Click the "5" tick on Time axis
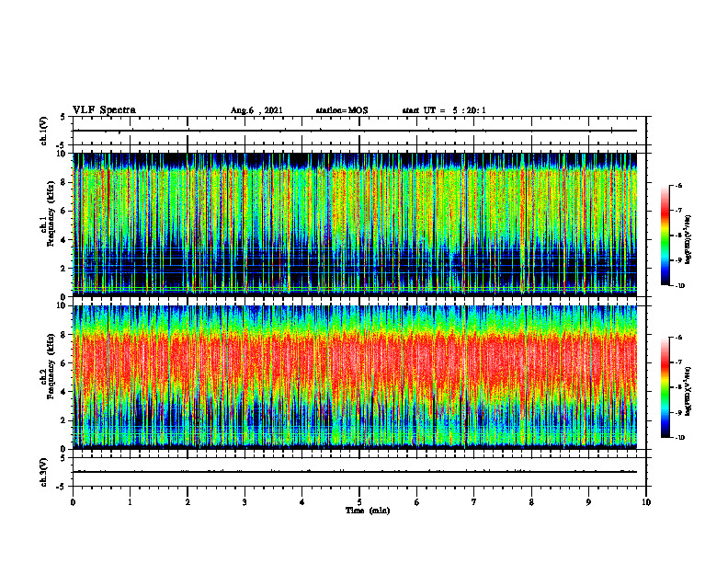The height and width of the screenshot is (563, 728). tap(359, 501)
